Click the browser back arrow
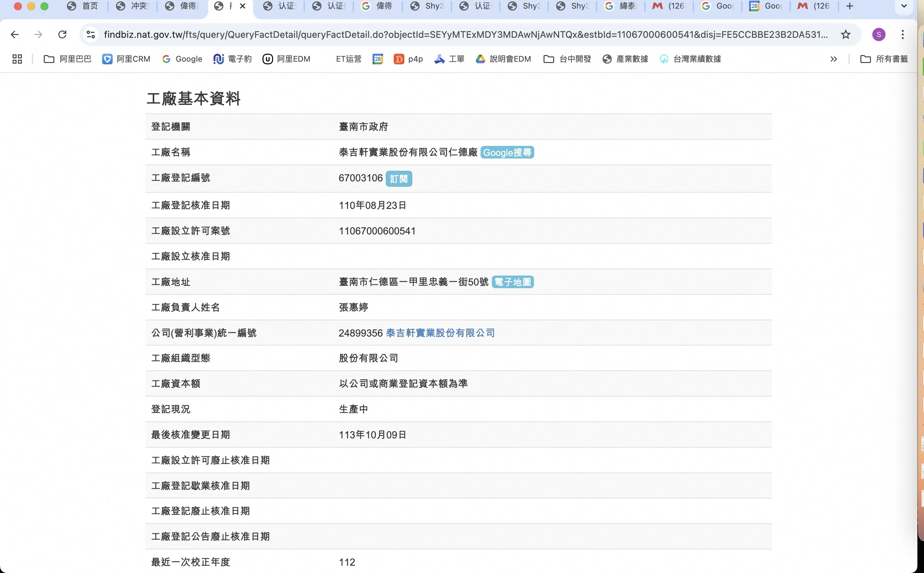This screenshot has height=573, width=924. pyautogui.click(x=14, y=34)
